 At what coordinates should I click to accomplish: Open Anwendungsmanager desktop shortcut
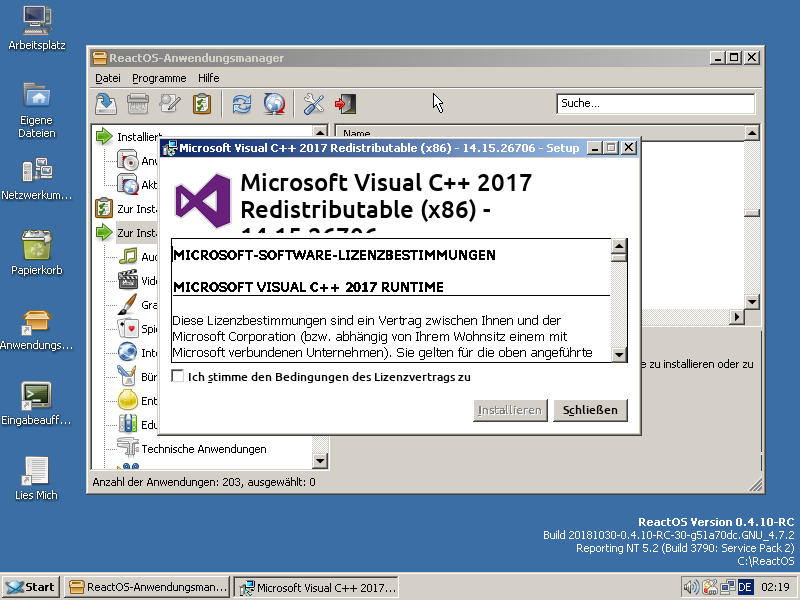pos(37,330)
